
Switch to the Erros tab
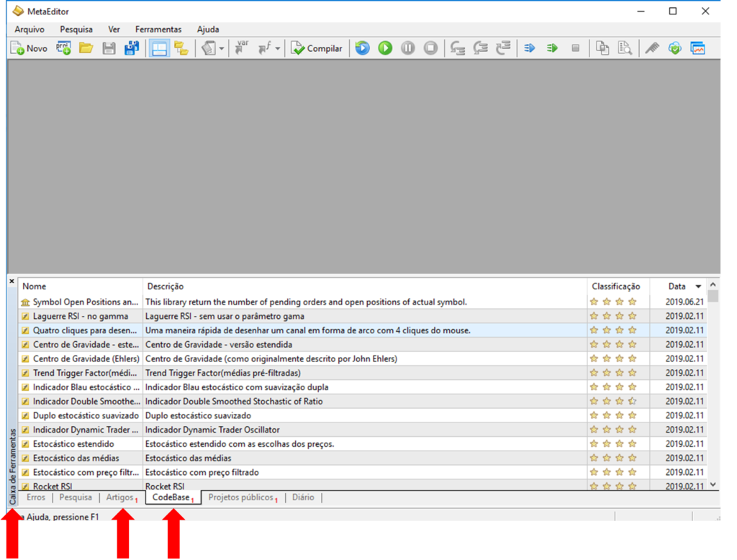point(36,497)
